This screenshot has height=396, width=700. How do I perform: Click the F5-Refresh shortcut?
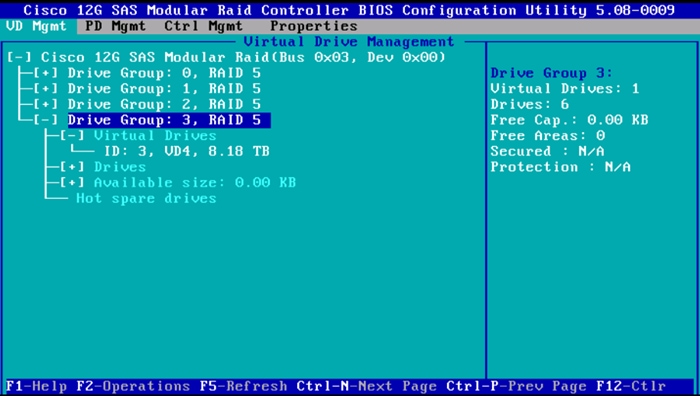click(244, 386)
